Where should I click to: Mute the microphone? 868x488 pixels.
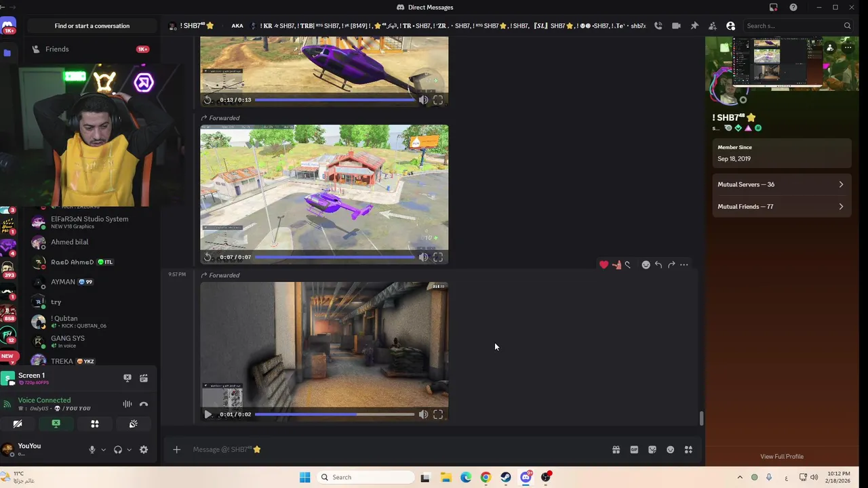[x=92, y=449]
